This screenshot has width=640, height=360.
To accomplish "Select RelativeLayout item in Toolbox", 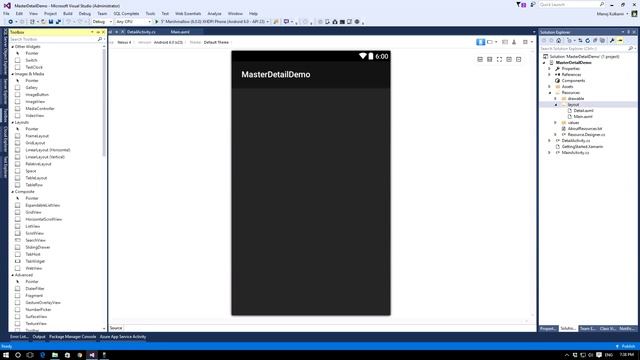I will [38, 164].
